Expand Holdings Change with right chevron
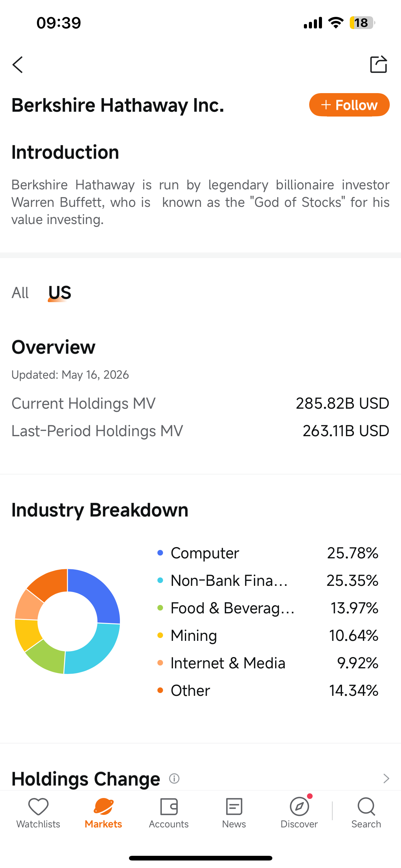401x868 pixels. coord(386,778)
